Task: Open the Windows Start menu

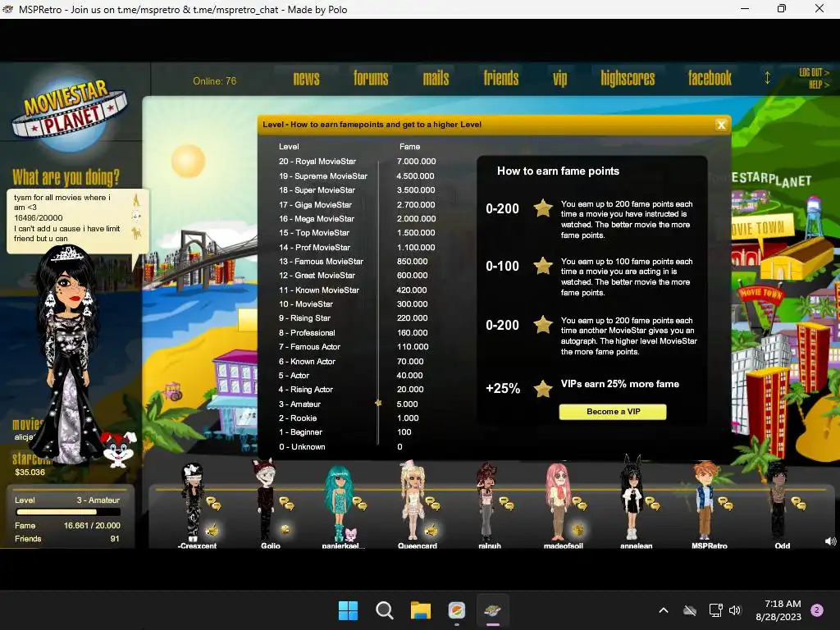Action: pos(348,610)
